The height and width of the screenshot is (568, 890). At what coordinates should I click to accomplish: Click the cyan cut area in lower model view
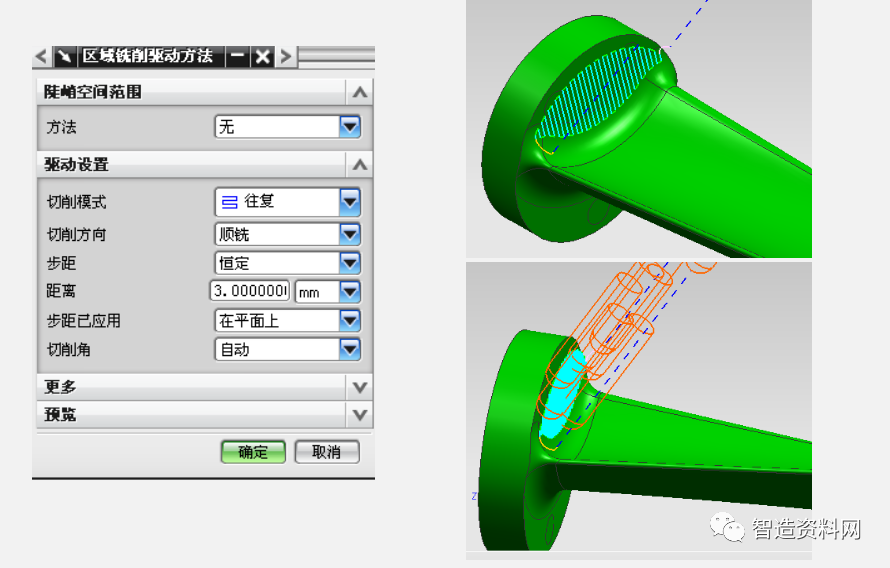(x=562, y=394)
